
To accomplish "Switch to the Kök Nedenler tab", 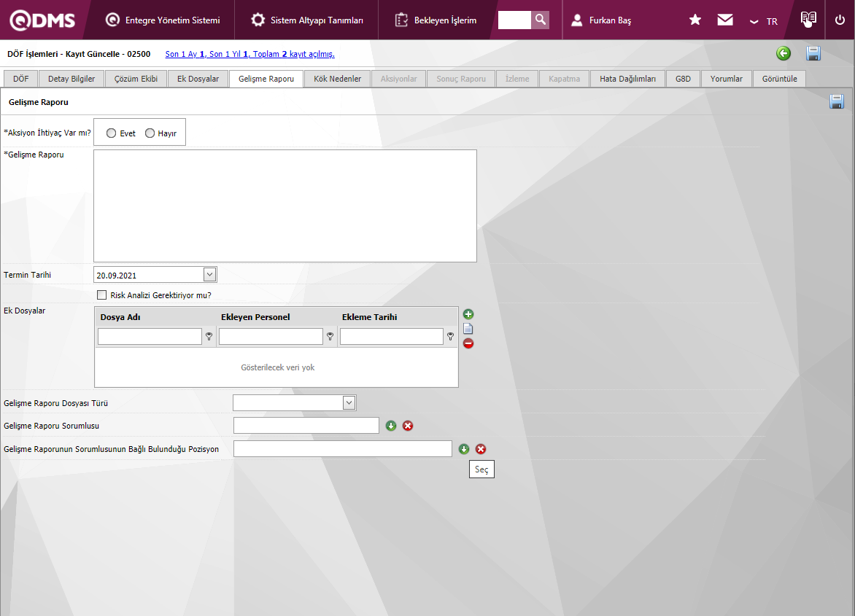I will (x=337, y=79).
